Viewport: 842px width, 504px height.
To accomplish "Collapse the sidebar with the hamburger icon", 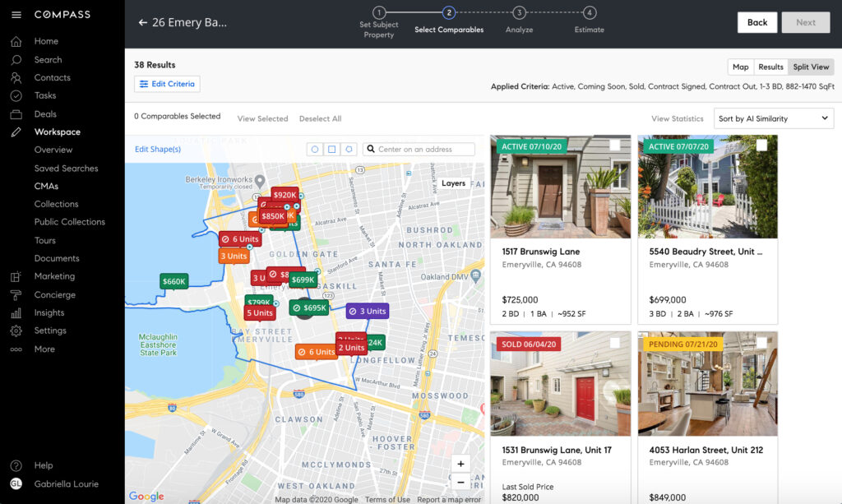I will (16, 14).
